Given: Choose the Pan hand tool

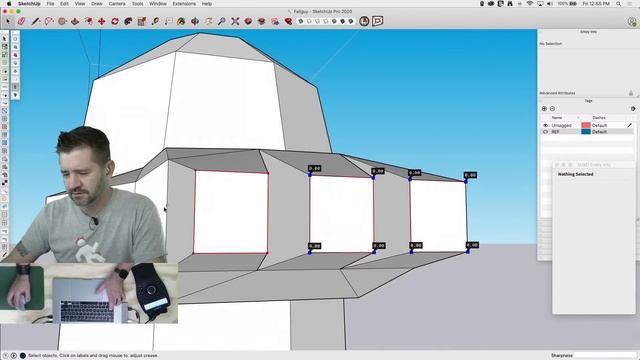Looking at the screenshot, I should coord(209,21).
